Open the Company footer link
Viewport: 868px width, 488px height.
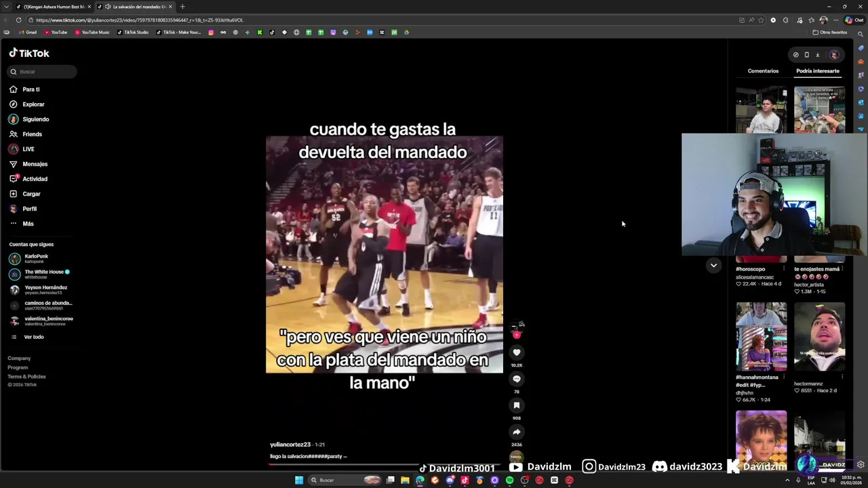coord(19,359)
